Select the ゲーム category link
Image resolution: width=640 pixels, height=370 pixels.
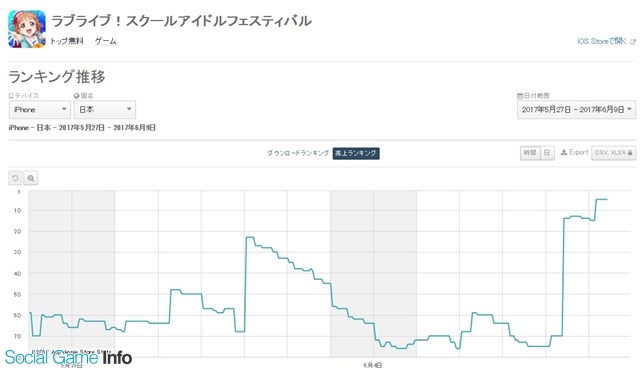(x=106, y=41)
